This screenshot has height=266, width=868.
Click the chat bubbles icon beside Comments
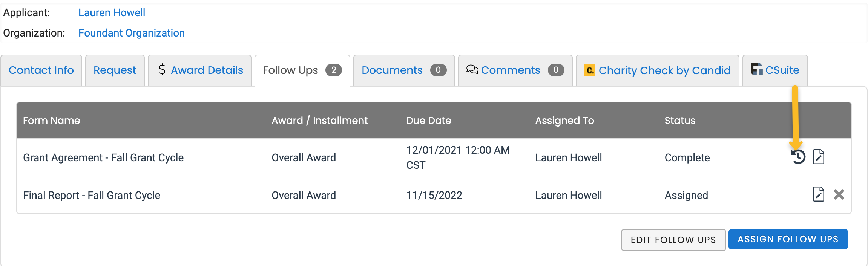[x=473, y=70]
